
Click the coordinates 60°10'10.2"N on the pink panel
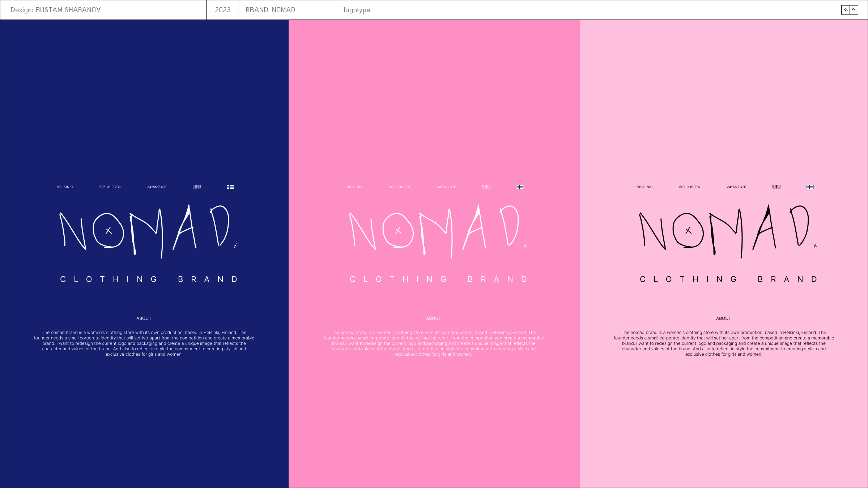(400, 187)
